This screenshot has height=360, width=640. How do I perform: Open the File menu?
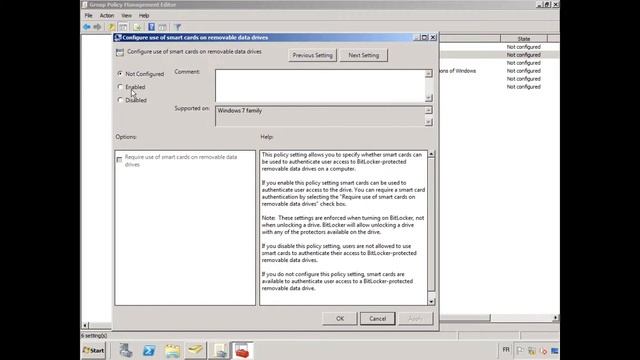coord(89,16)
